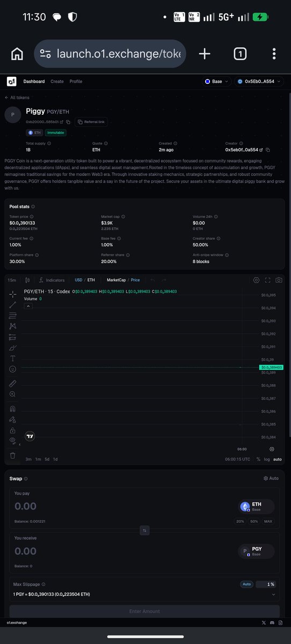The image size is (291, 644).
Task: Toggle log scale on chart
Action: 267,459
